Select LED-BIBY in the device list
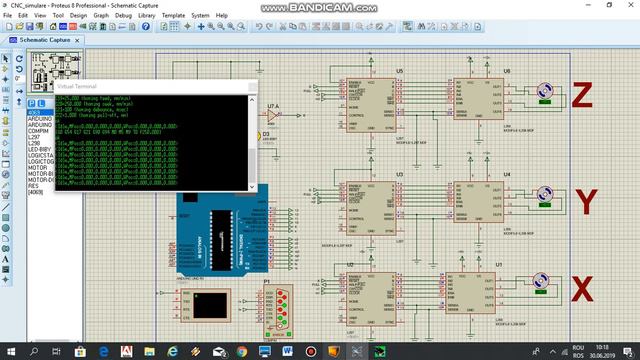The height and width of the screenshot is (360, 640). [x=40, y=149]
